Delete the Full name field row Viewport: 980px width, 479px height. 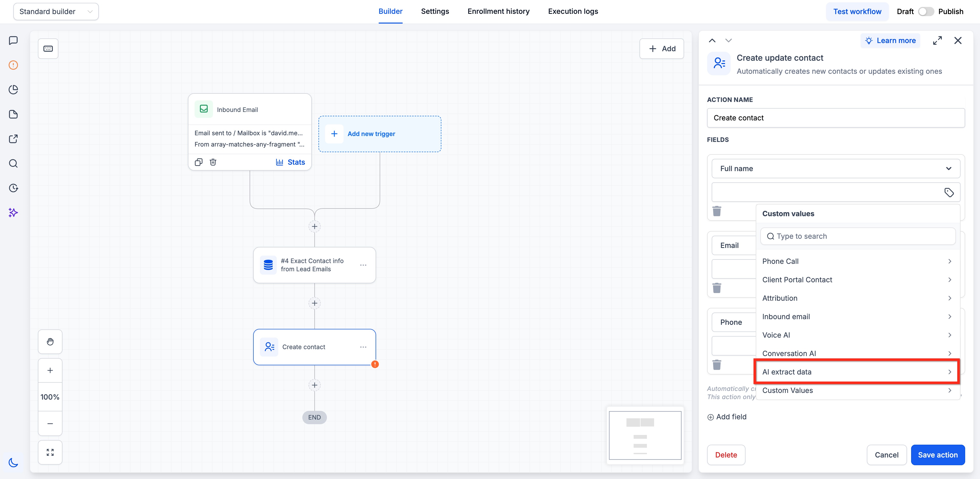(x=717, y=211)
